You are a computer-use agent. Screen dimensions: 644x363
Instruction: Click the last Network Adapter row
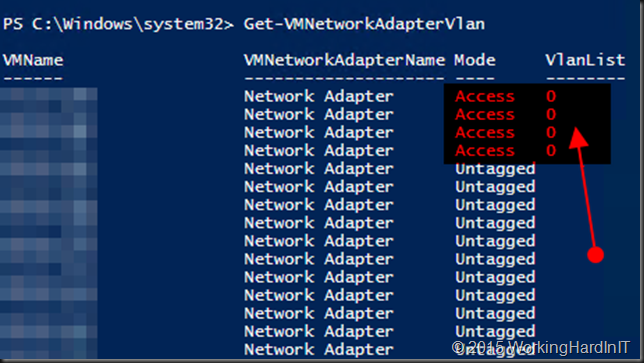pyautogui.click(x=319, y=349)
